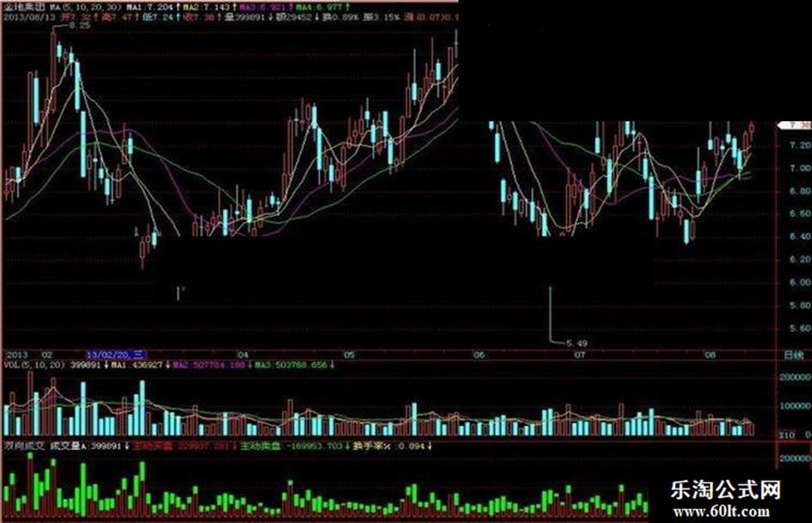Click the 04 month label on time axis
Image resolution: width=812 pixels, height=523 pixels.
click(x=243, y=355)
